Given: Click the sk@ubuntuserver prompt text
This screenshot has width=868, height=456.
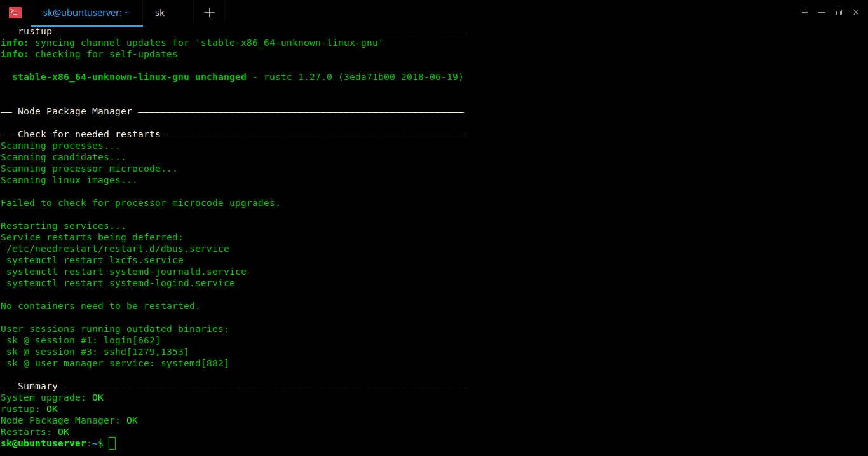Looking at the screenshot, I should point(43,443).
